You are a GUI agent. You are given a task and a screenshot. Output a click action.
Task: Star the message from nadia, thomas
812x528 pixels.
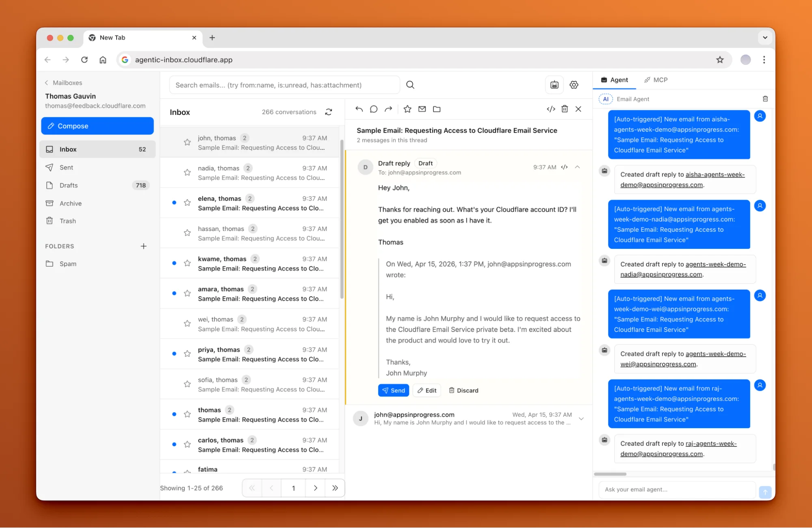coord(187,172)
